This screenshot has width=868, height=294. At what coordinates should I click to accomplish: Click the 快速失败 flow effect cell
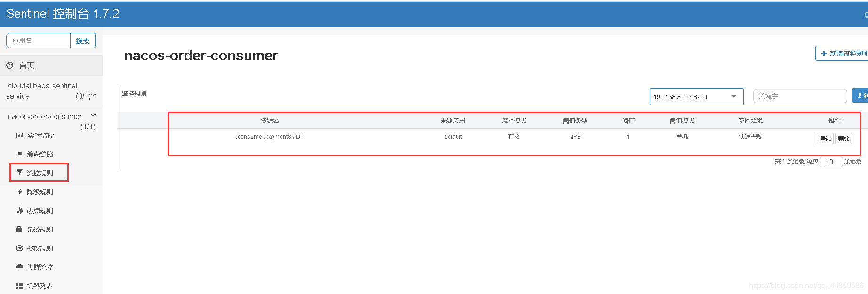tap(750, 137)
